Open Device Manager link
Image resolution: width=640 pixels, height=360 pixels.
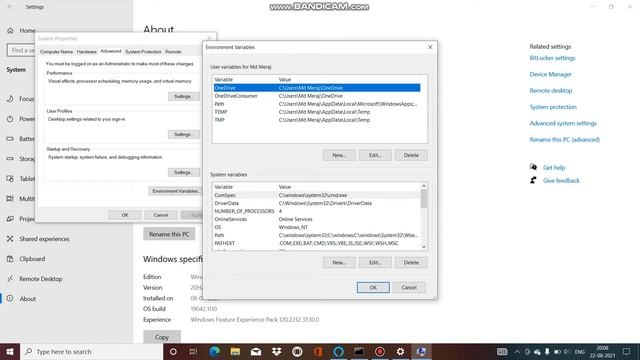(550, 74)
